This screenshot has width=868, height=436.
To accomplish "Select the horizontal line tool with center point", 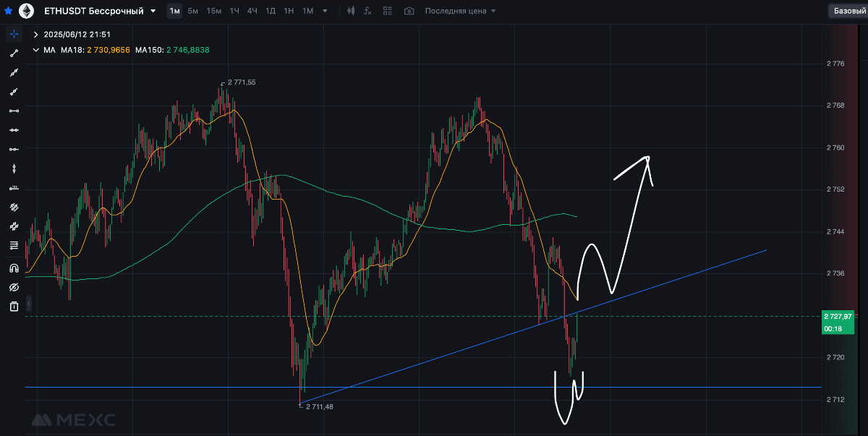I will tap(14, 129).
